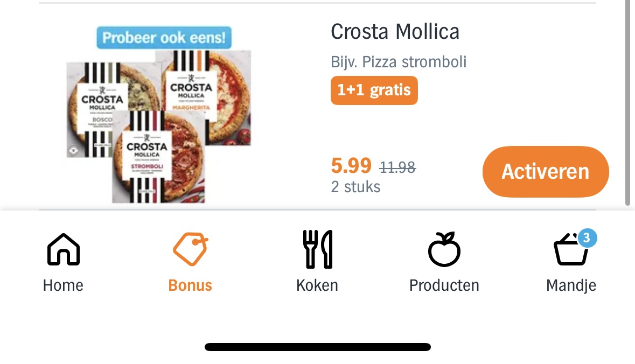The width and height of the screenshot is (635, 364).
Task: Tap the apple icon for Producten
Action: click(444, 250)
